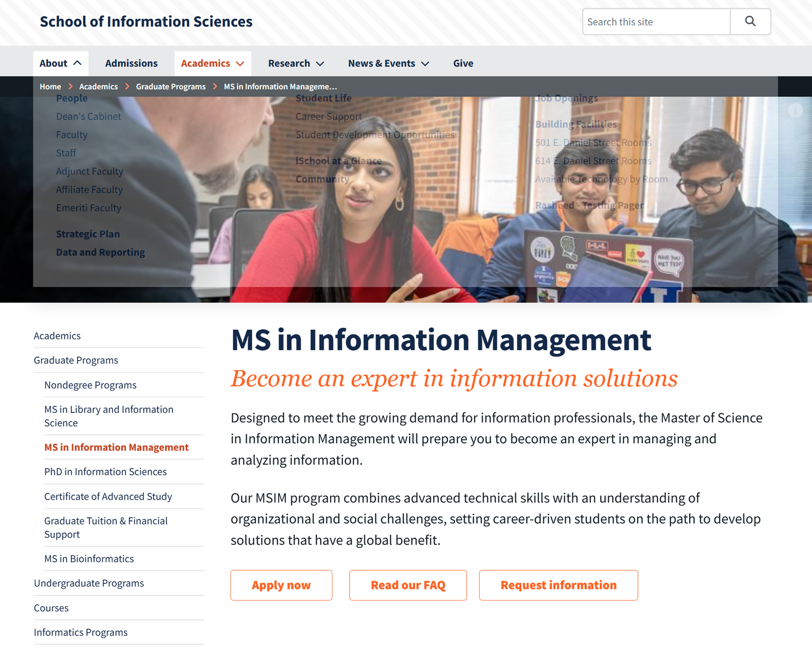Screen dimensions: 812x665
Task: Open Data and Reporting link
Action: [100, 253]
